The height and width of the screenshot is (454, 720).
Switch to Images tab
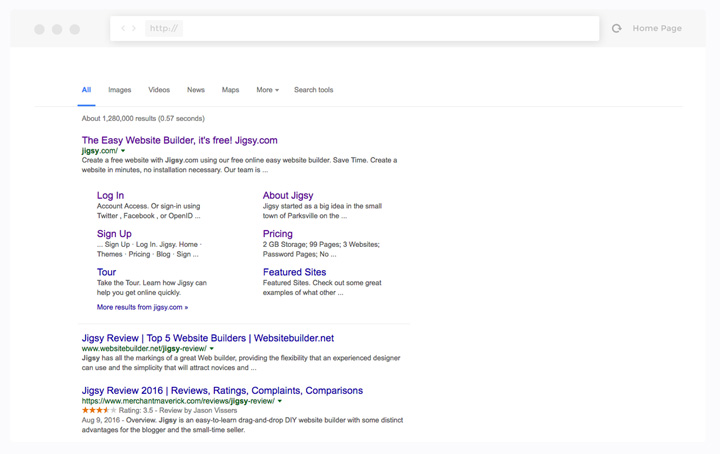(x=120, y=90)
